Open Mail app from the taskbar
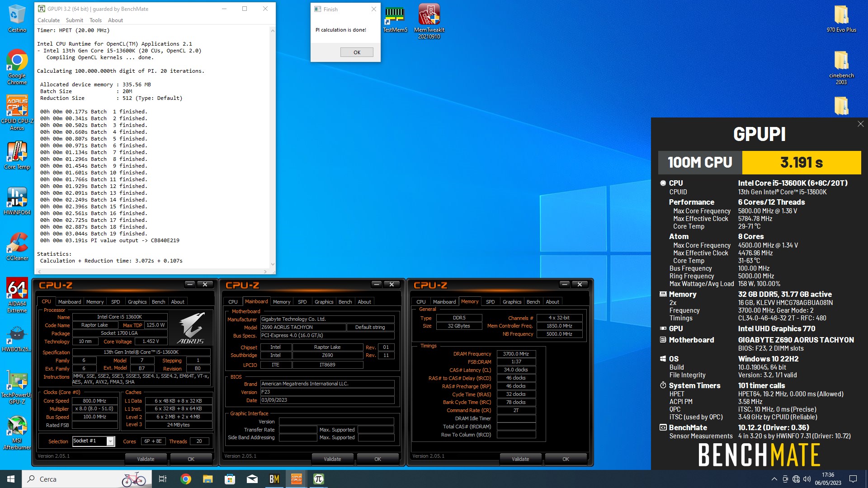 252,479
